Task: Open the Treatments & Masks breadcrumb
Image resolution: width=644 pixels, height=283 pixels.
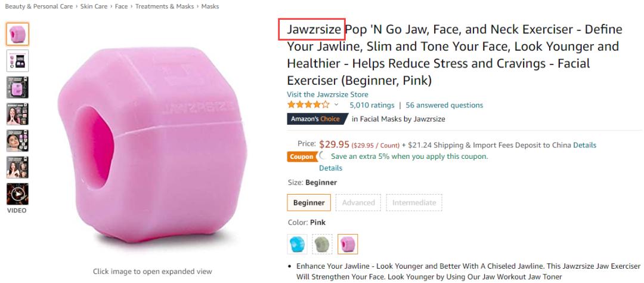Action: (164, 7)
